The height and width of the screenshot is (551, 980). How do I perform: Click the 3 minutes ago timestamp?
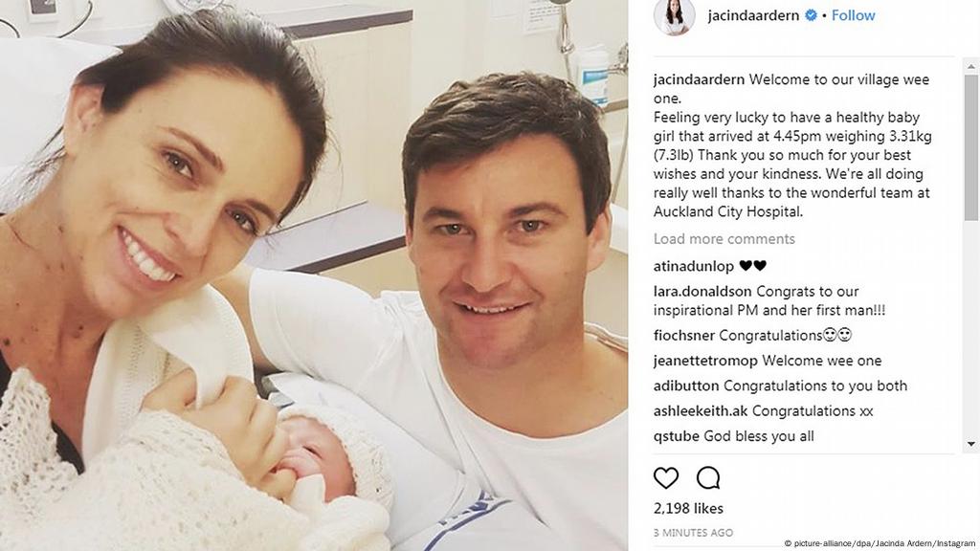(693, 533)
